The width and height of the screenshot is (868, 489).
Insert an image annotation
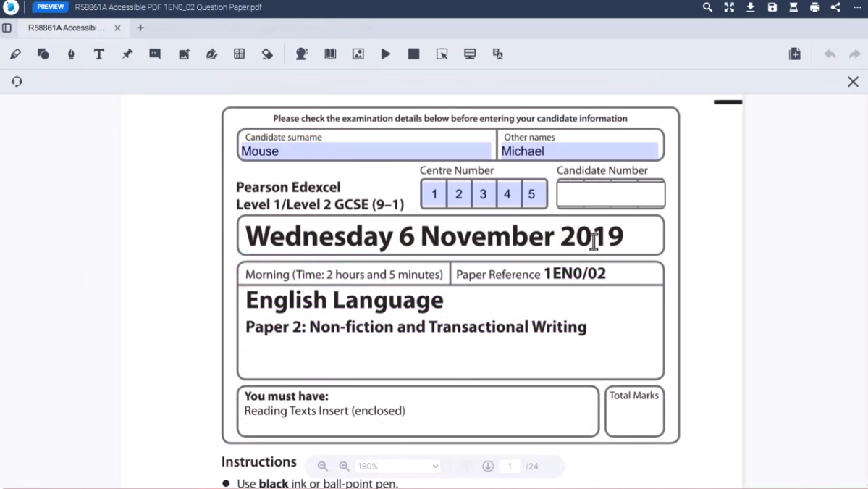coord(185,54)
